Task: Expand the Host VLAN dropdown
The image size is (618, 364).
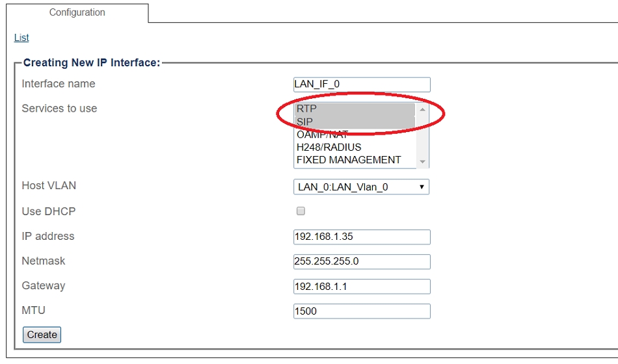Action: 361,187
